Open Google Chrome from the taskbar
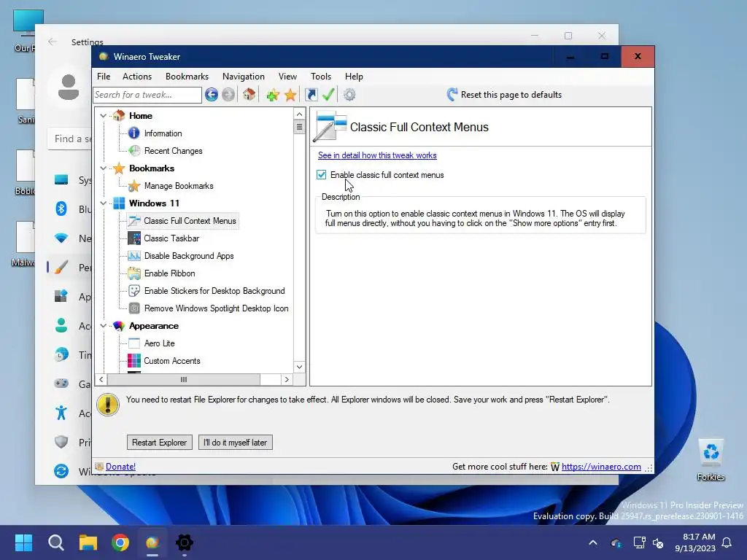Image resolution: width=747 pixels, height=560 pixels. click(120, 542)
